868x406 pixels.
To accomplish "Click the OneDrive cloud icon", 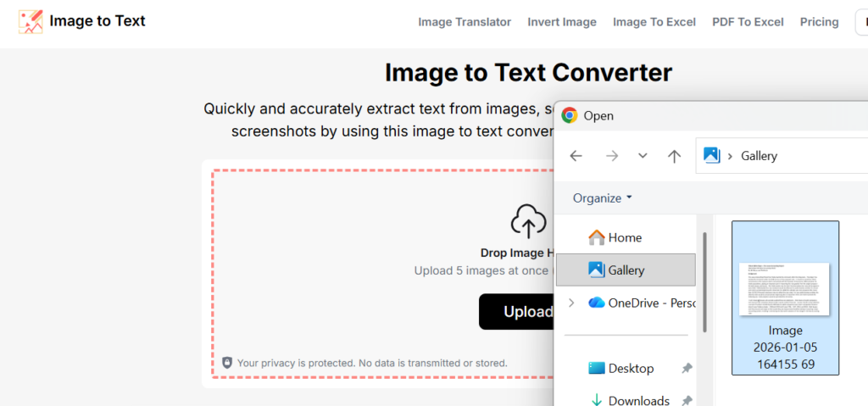I will click(596, 303).
